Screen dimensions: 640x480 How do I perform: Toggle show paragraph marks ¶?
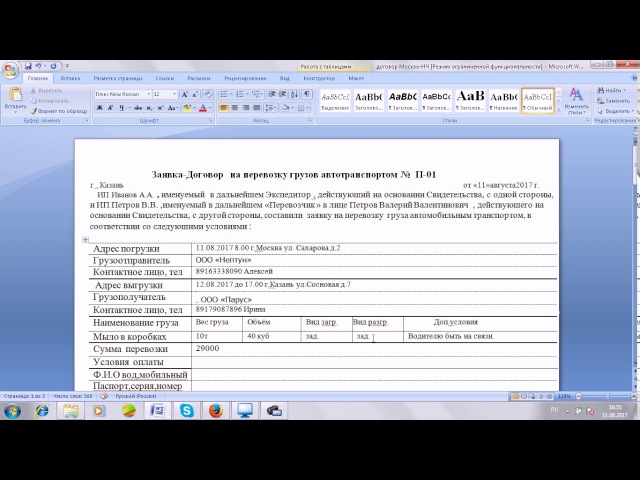[307, 94]
